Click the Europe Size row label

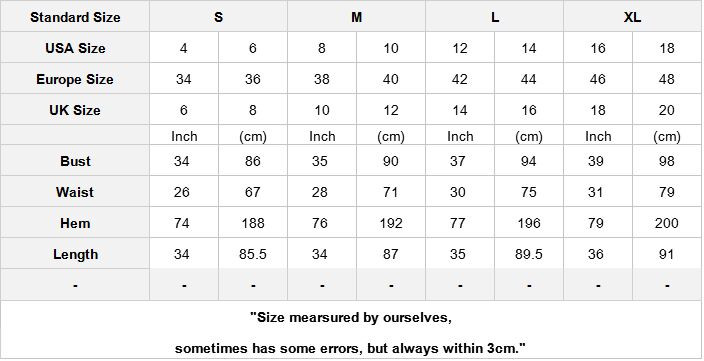75,79
